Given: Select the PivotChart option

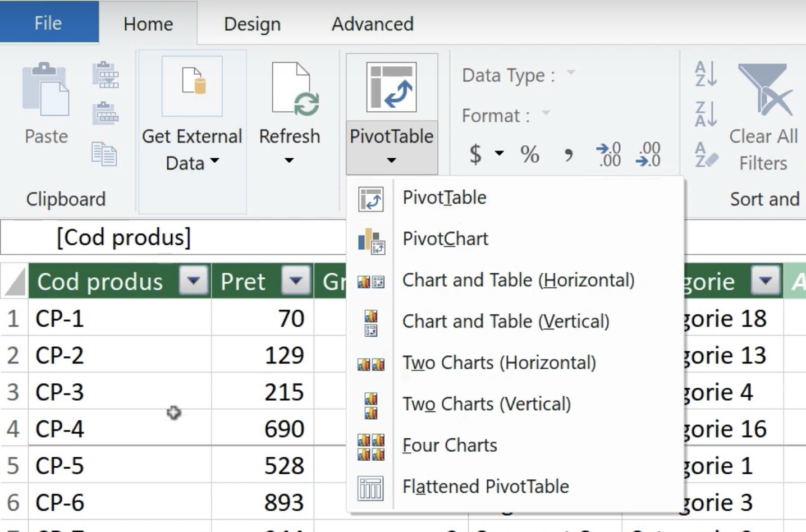Looking at the screenshot, I should point(445,239).
